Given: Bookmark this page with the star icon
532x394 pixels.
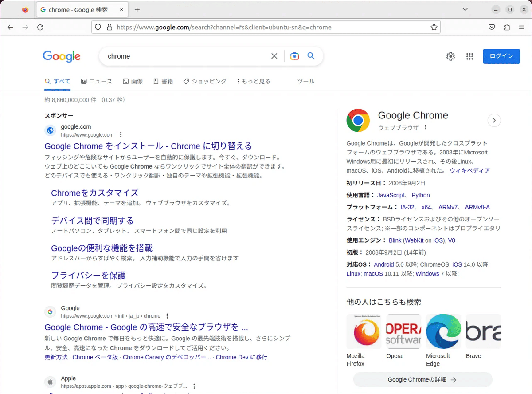Looking at the screenshot, I should (434, 27).
